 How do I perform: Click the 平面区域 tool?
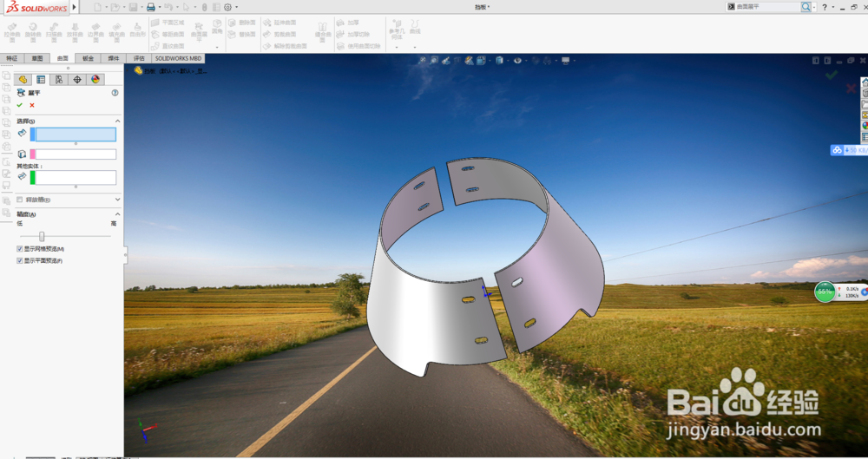(x=168, y=23)
